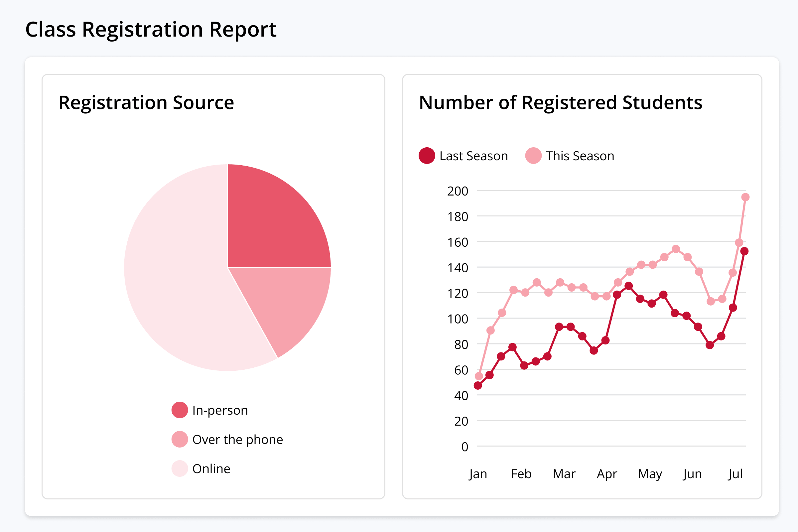Screen dimensions: 798x532
Task: Click the final Last Season data point
Action: [744, 251]
